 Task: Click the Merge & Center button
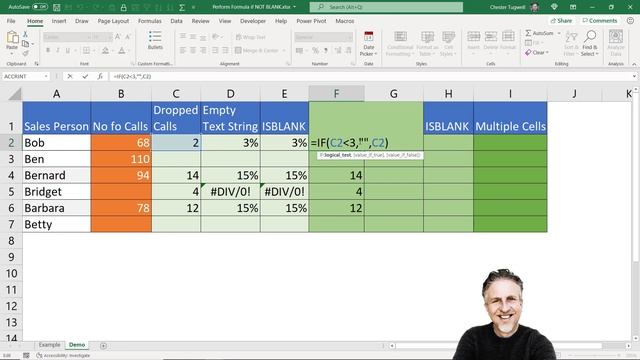point(257,51)
